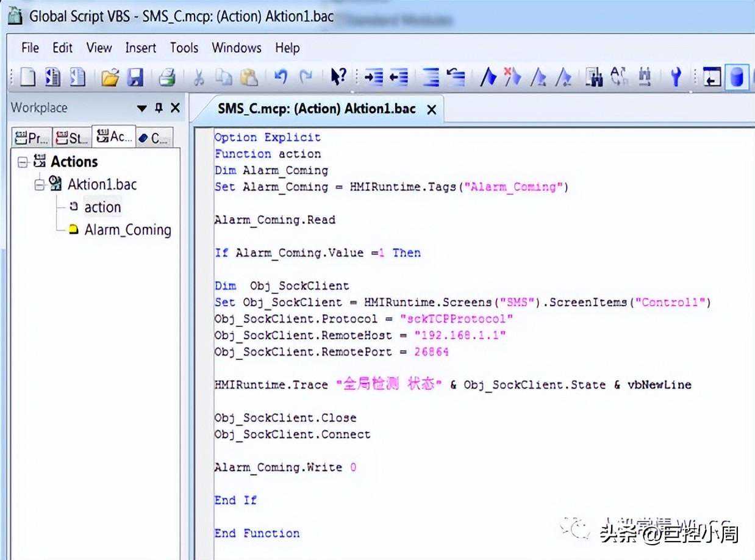Click the New document toolbar icon
This screenshot has height=560, width=755.
click(x=27, y=77)
